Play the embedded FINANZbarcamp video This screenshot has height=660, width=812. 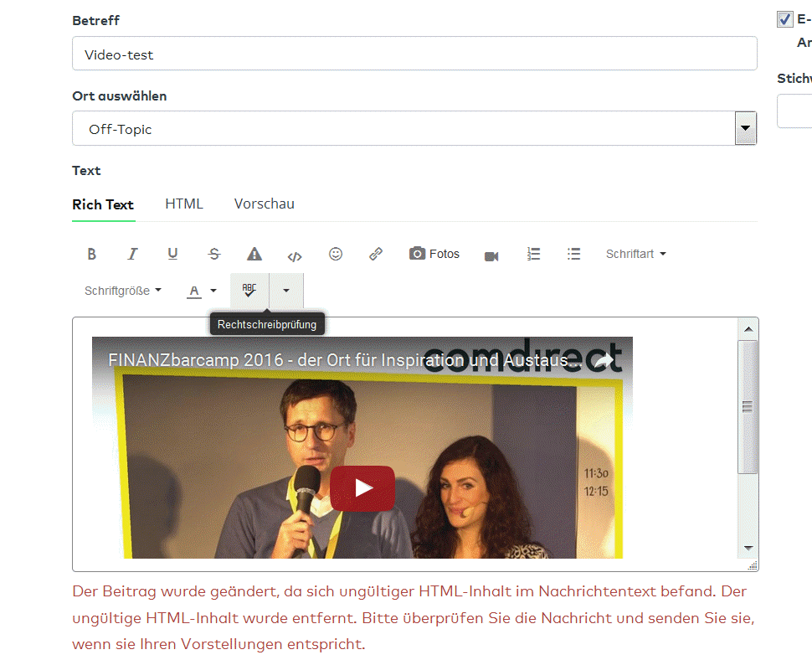[362, 488]
